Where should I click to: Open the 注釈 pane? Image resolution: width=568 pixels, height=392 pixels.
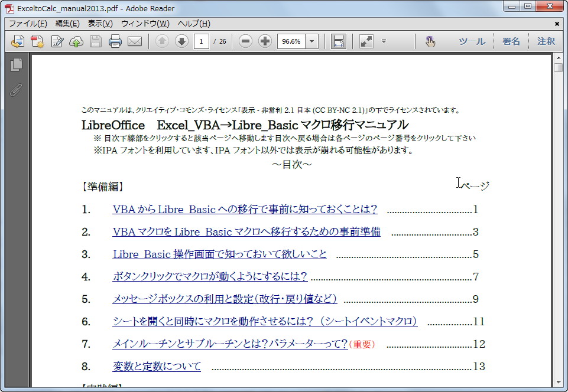[546, 41]
